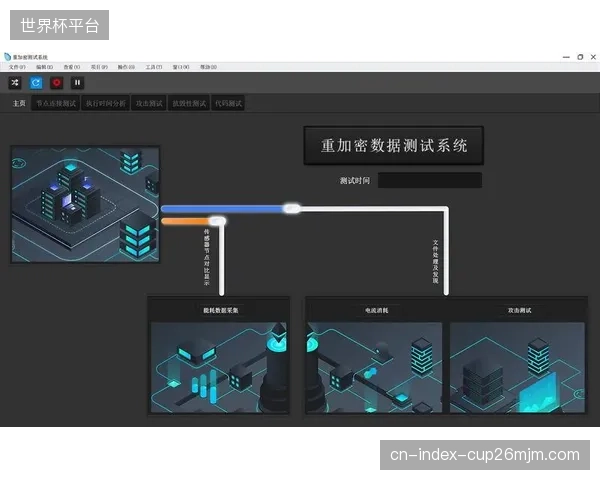
Task: Click the 文件处理及发现 vertical label
Action: click(x=435, y=262)
